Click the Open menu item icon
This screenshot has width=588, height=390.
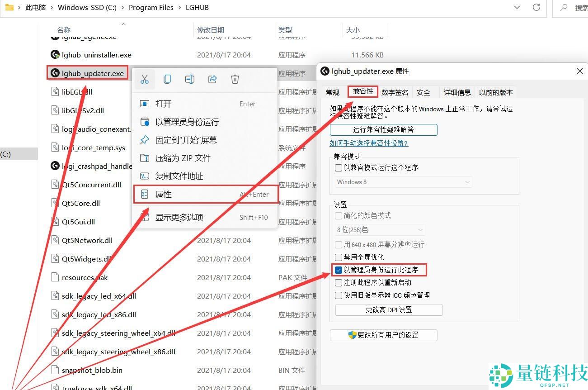[x=145, y=104]
